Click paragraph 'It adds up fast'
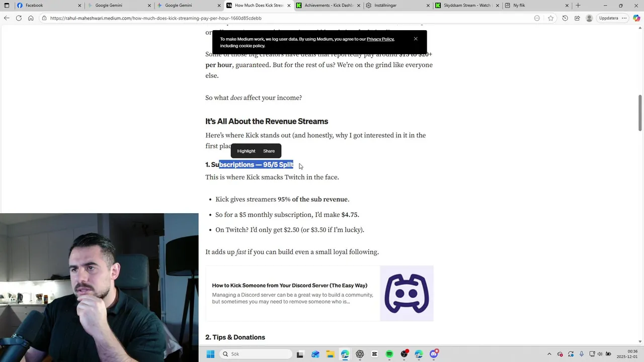Image resolution: width=644 pixels, height=362 pixels. point(292,252)
